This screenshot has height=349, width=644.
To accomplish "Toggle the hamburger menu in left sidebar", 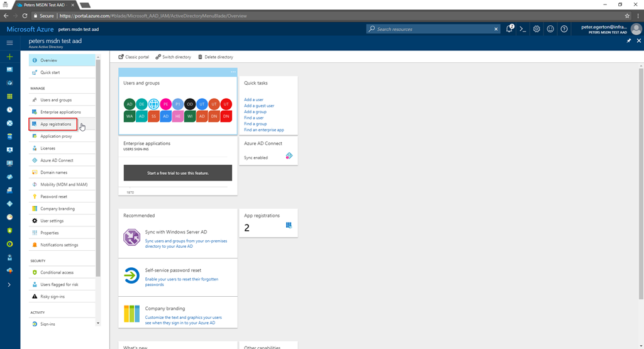I will [x=9, y=43].
